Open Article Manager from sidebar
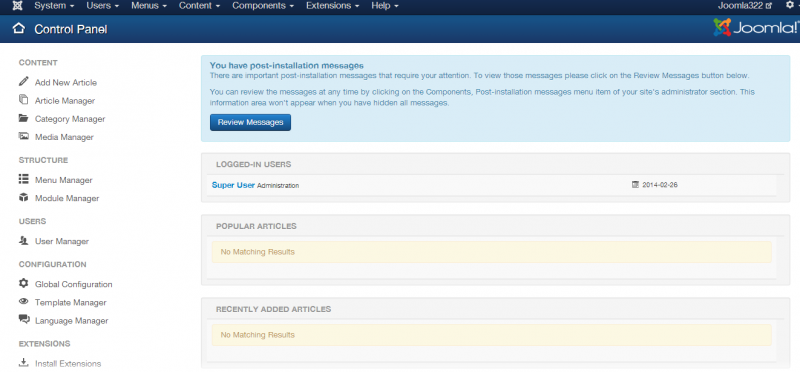The height and width of the screenshot is (372, 800). [65, 101]
